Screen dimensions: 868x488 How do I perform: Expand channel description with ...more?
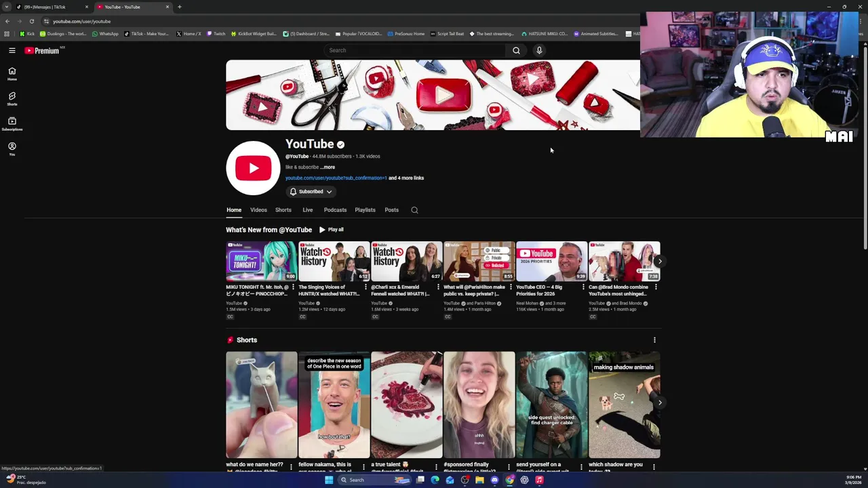tap(328, 167)
